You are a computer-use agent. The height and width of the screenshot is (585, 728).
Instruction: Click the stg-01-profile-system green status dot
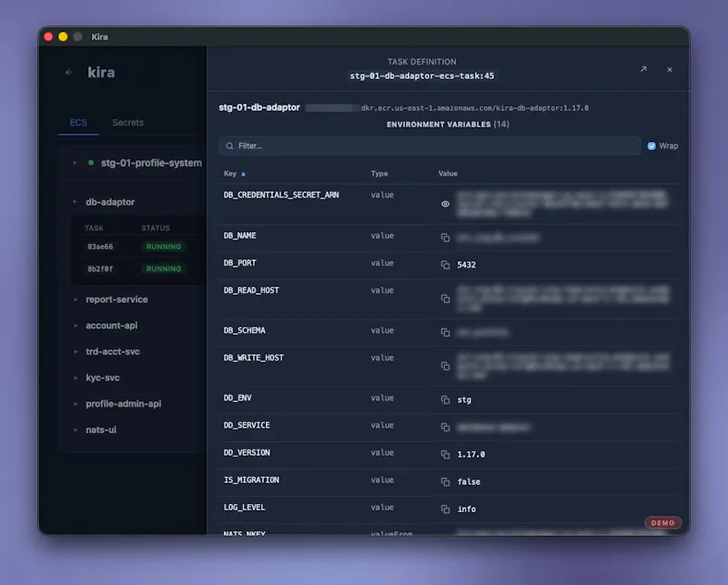click(x=91, y=163)
